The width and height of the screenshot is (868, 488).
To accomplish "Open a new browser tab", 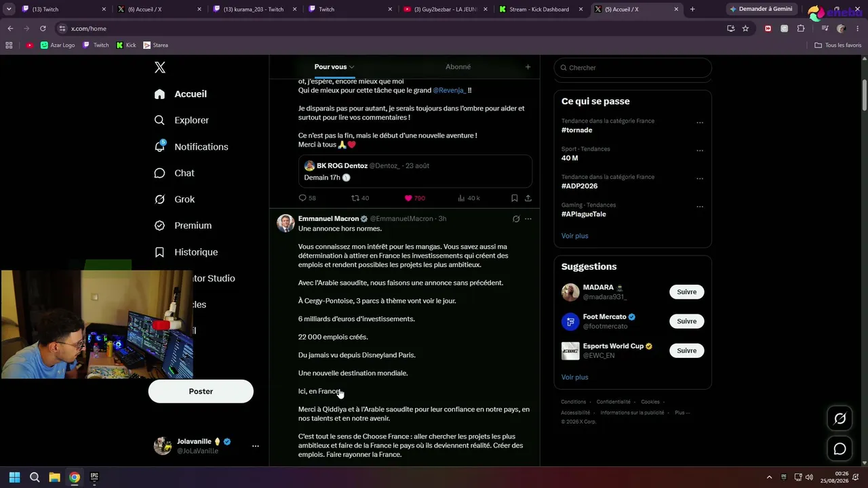I will click(x=692, y=9).
